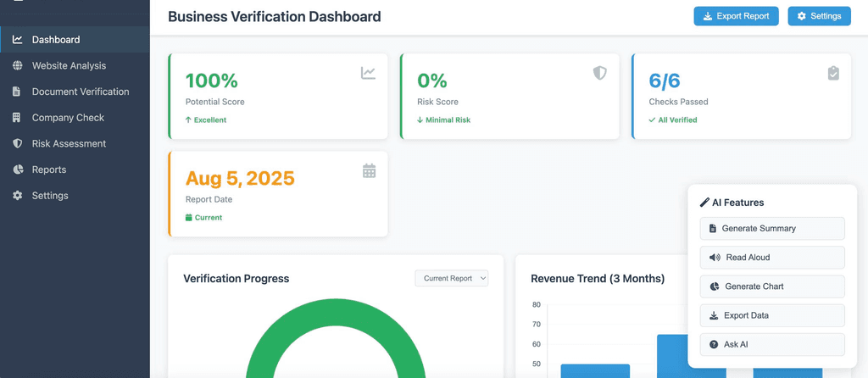
Task: Click the pencil icon next to AI Features
Action: (704, 203)
